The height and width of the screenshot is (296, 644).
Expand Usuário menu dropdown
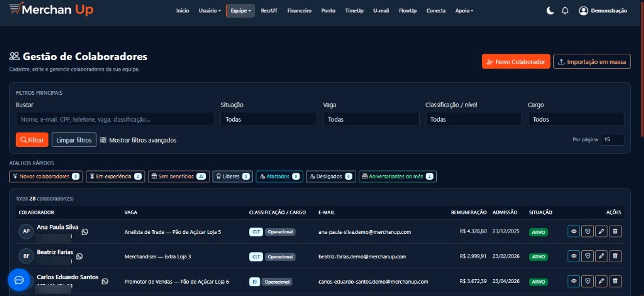209,11
